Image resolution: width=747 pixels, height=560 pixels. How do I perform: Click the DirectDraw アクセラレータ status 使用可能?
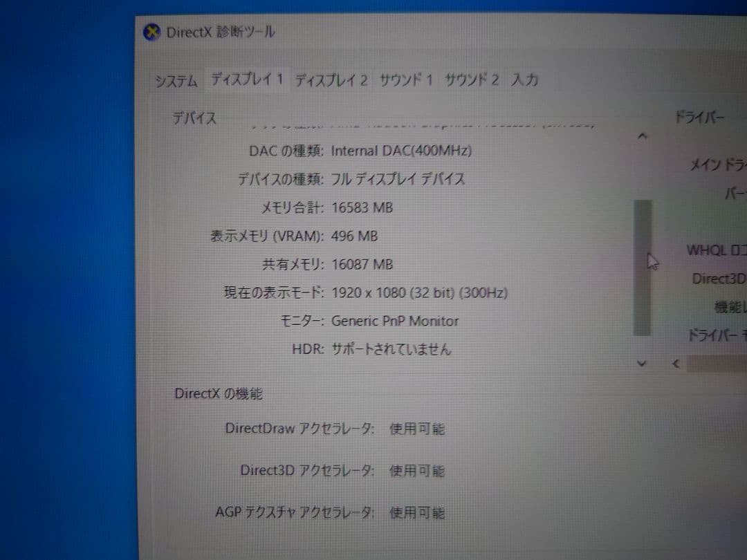417,429
